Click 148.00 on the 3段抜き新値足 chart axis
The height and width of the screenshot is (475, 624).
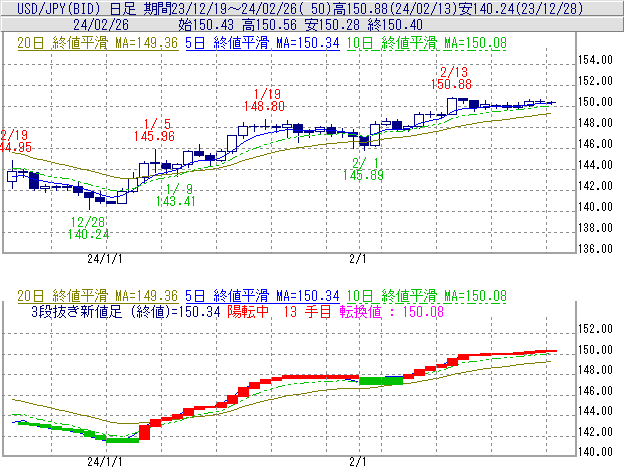(595, 370)
